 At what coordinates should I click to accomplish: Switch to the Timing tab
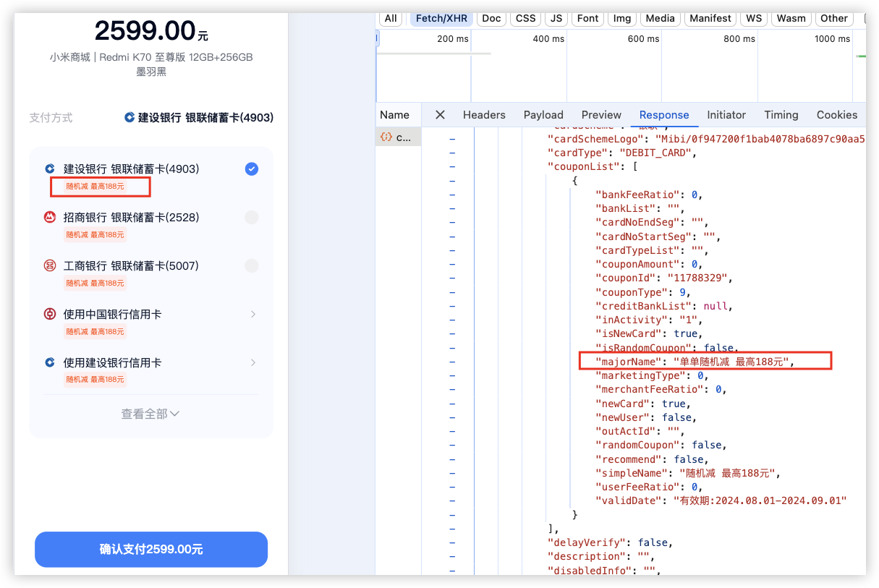(x=781, y=115)
